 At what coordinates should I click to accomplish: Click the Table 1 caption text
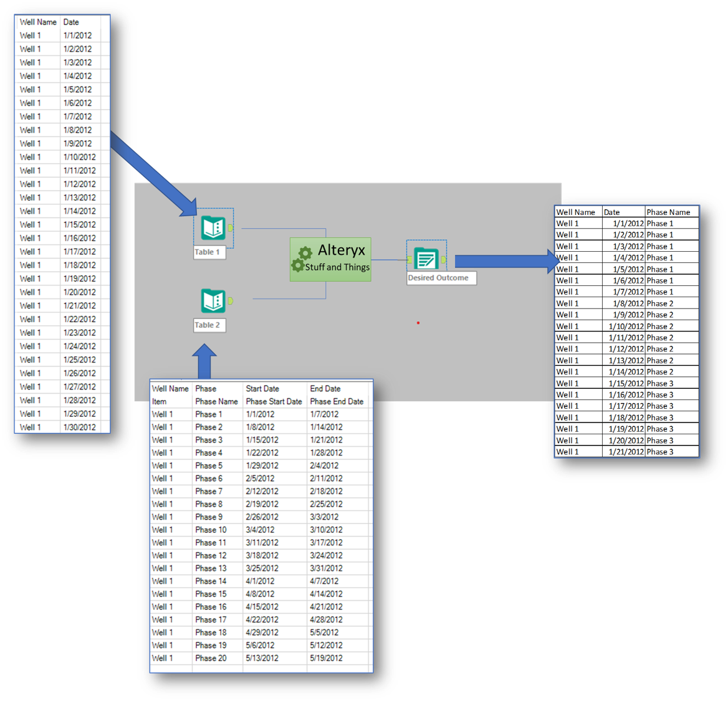(x=209, y=253)
